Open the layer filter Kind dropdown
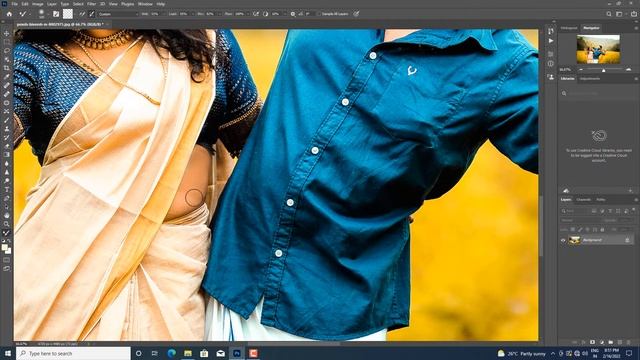The image size is (640, 360). click(575, 211)
